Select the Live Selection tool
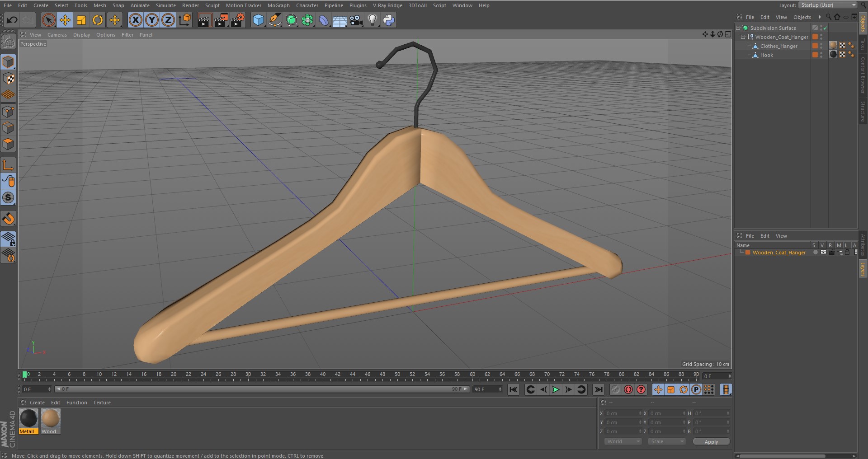The height and width of the screenshot is (459, 868). pos(48,20)
